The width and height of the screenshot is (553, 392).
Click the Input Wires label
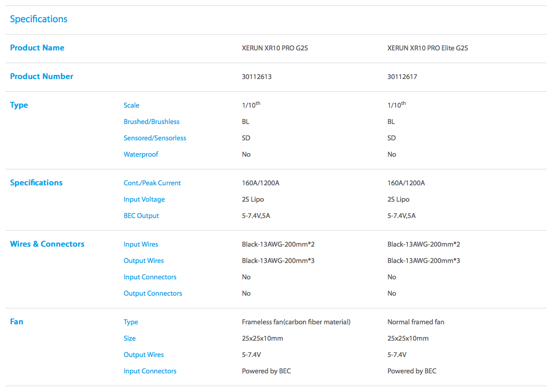click(141, 244)
